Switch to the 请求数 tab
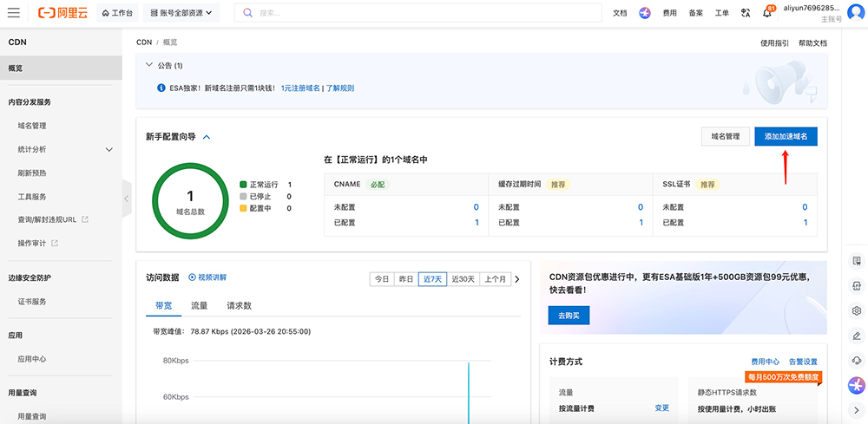Screen dimensions: 868x424 239,305
